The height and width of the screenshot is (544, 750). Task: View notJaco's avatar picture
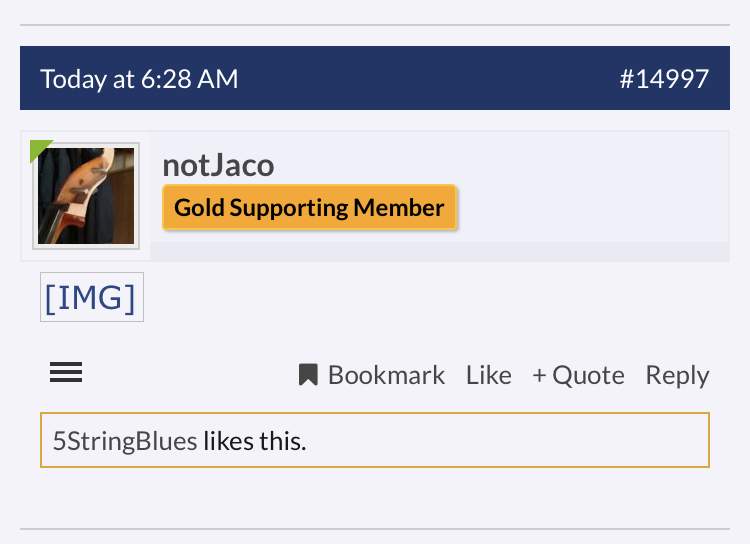pos(86,196)
